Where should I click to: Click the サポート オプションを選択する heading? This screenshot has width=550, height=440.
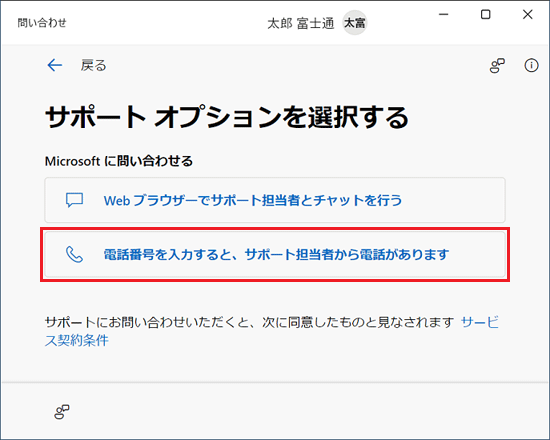pos(227,117)
